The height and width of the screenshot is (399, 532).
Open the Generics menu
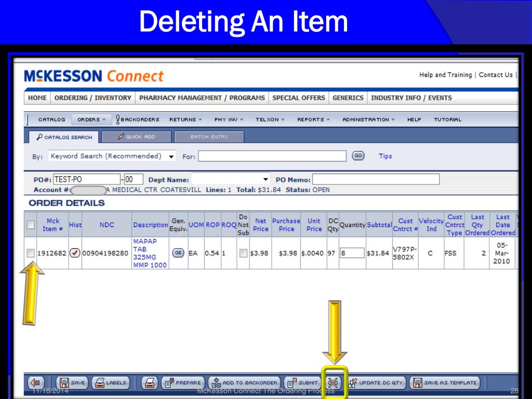[348, 98]
